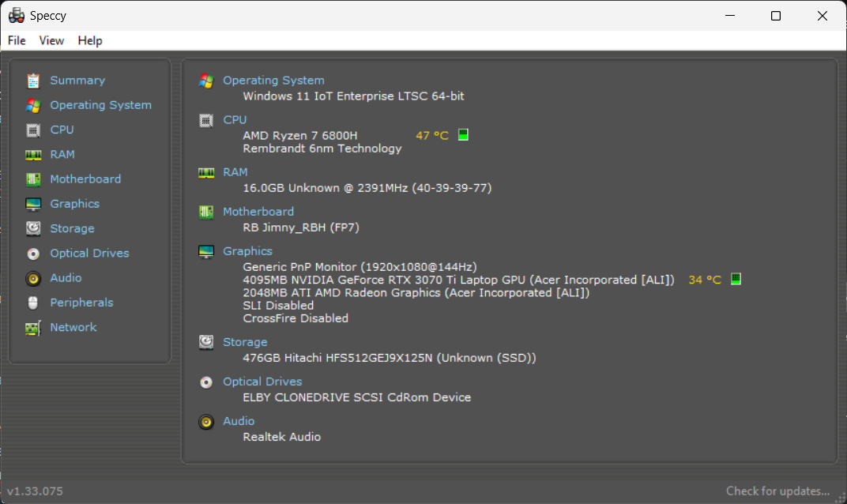Click the ATI AMD Radeon Graphics line
847x504 pixels.
416,293
